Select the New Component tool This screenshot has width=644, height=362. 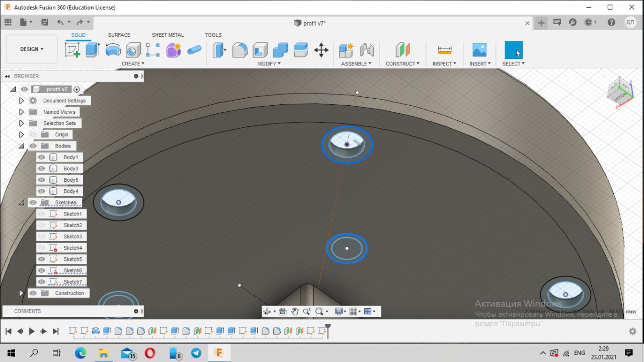(x=346, y=50)
